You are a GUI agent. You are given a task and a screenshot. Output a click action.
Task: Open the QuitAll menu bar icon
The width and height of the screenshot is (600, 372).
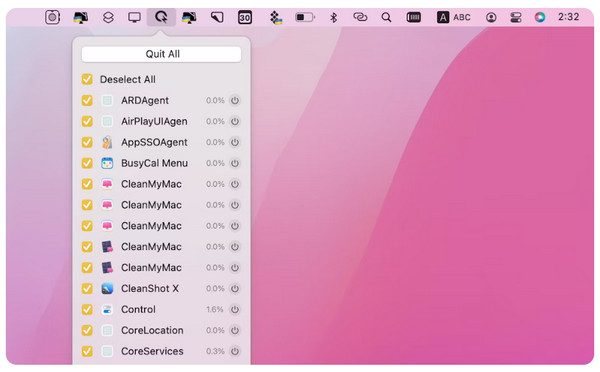tap(161, 17)
